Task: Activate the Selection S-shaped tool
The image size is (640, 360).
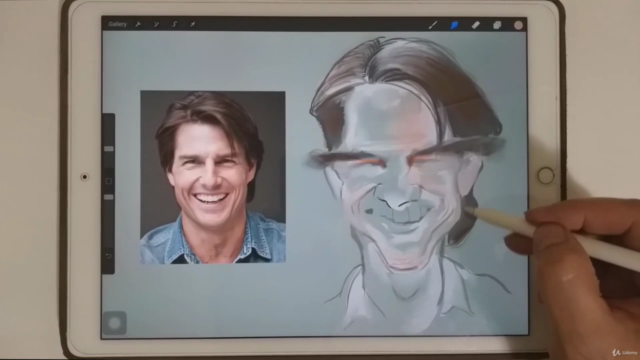Action: (174, 24)
